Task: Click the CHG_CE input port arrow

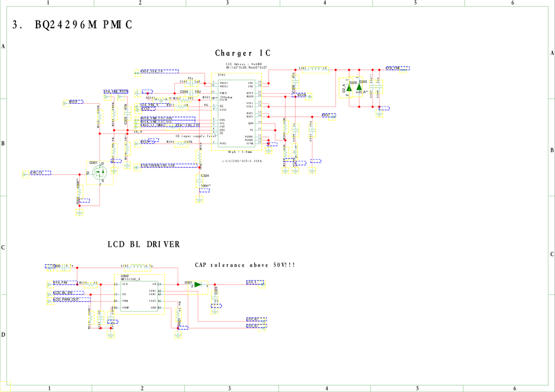Action: [x=26, y=174]
